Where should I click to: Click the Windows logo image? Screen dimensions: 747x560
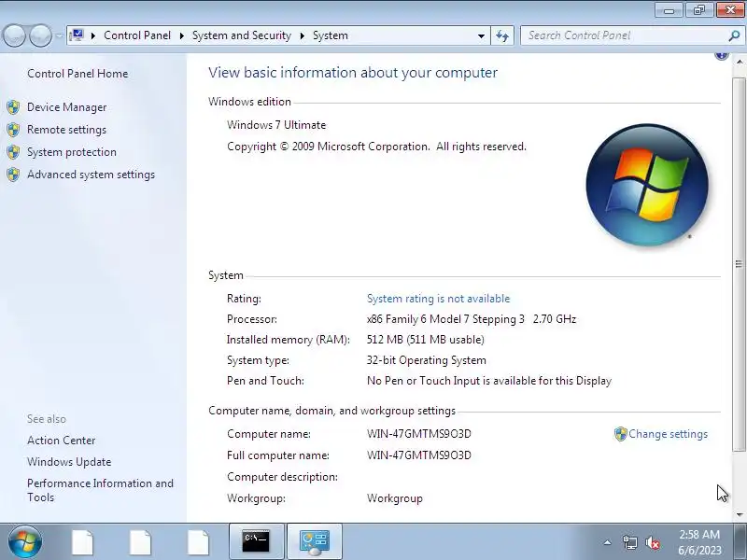tap(647, 185)
